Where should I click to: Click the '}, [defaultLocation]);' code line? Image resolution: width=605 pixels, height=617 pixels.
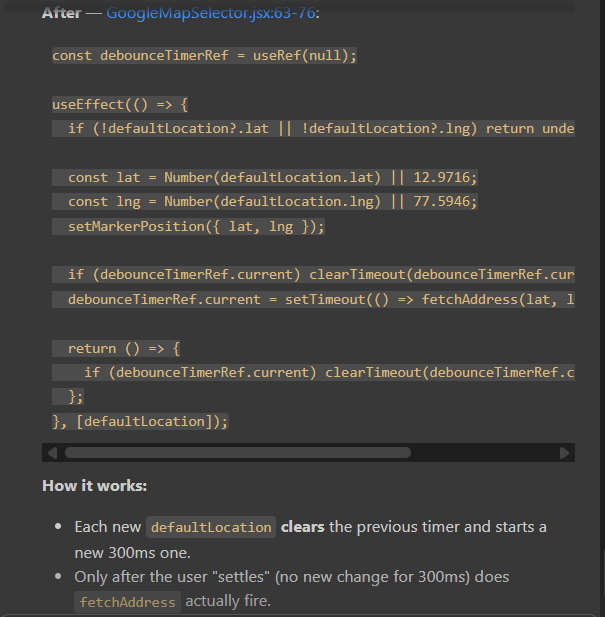[x=140, y=421]
